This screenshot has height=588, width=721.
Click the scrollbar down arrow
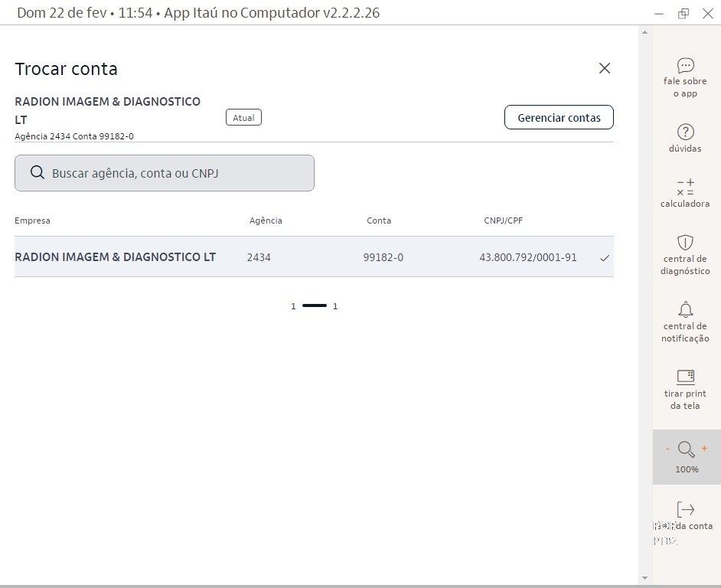644,578
